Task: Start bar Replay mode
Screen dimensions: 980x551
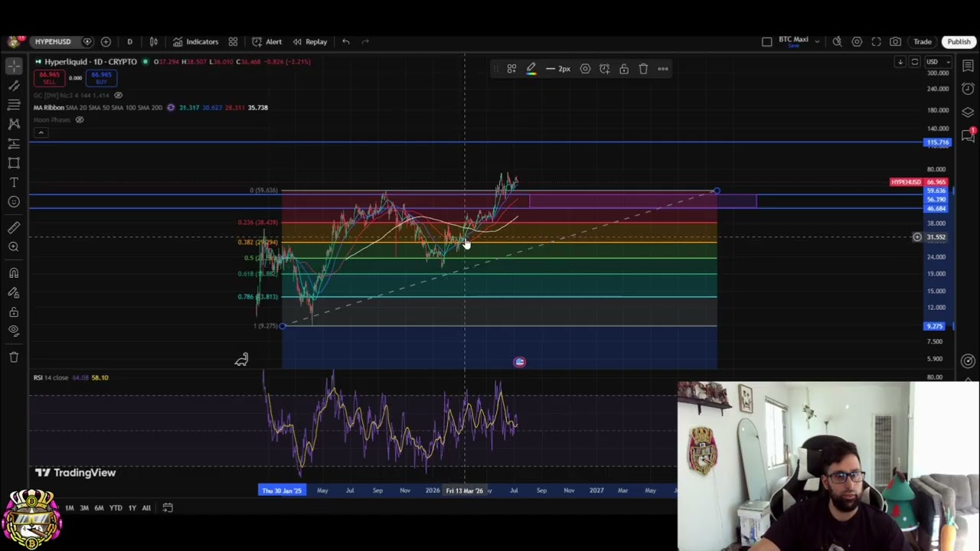Action: [309, 41]
